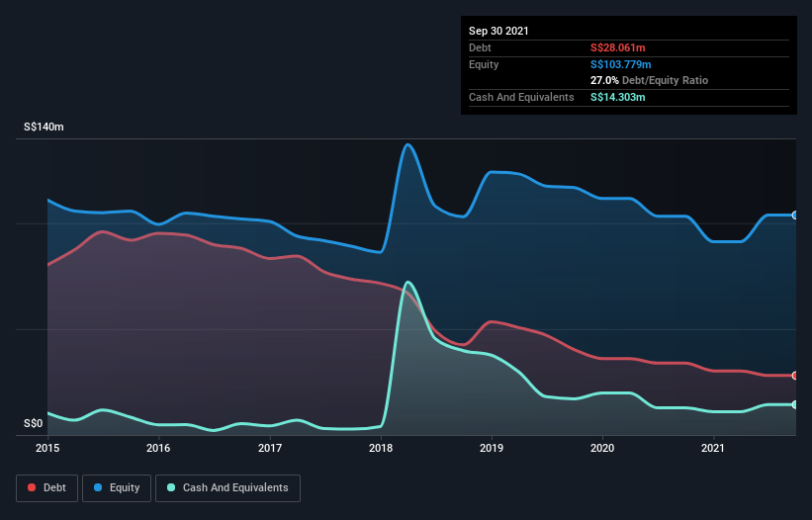The height and width of the screenshot is (520, 812).
Task: Click the S$0 axis label
Action: 34,424
